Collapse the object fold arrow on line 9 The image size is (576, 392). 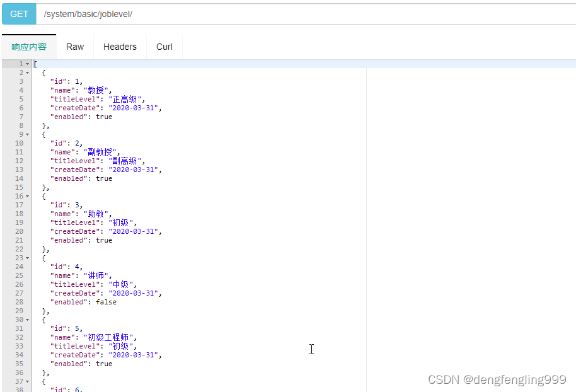pyautogui.click(x=27, y=134)
